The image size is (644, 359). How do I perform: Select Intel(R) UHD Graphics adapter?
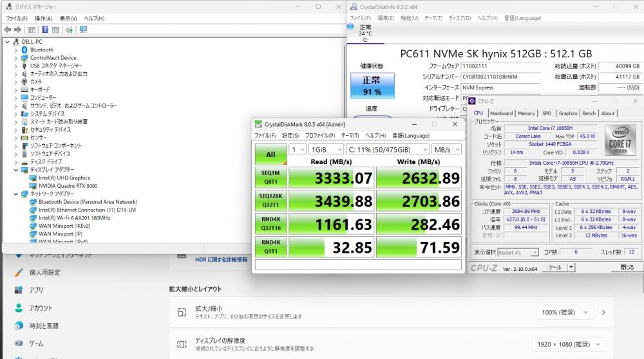[x=64, y=178]
